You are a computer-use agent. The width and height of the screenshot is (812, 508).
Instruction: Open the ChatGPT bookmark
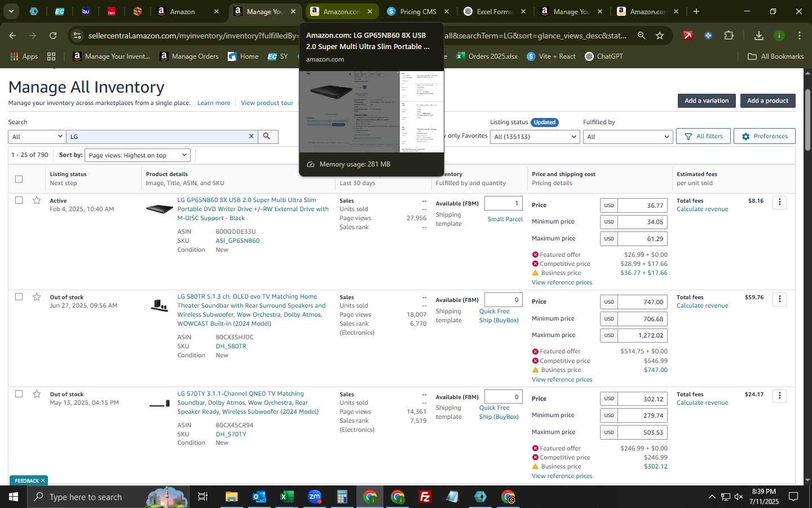[604, 56]
